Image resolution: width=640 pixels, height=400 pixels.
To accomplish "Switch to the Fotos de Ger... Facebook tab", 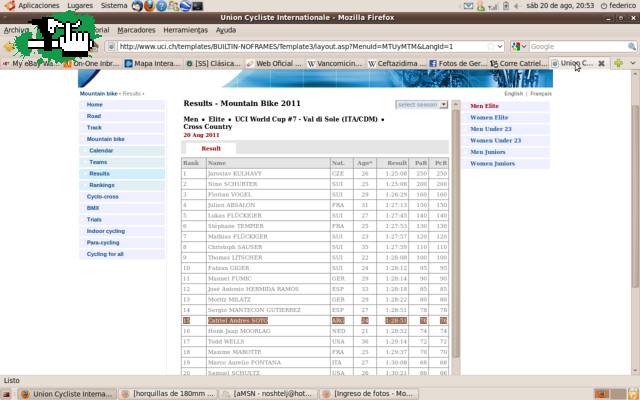I will 457,64.
